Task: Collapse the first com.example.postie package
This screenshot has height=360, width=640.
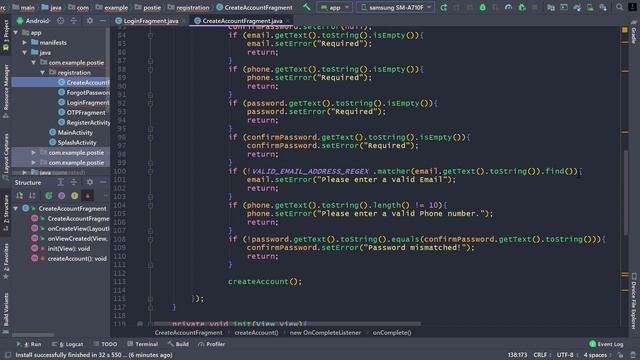Action: (x=34, y=63)
